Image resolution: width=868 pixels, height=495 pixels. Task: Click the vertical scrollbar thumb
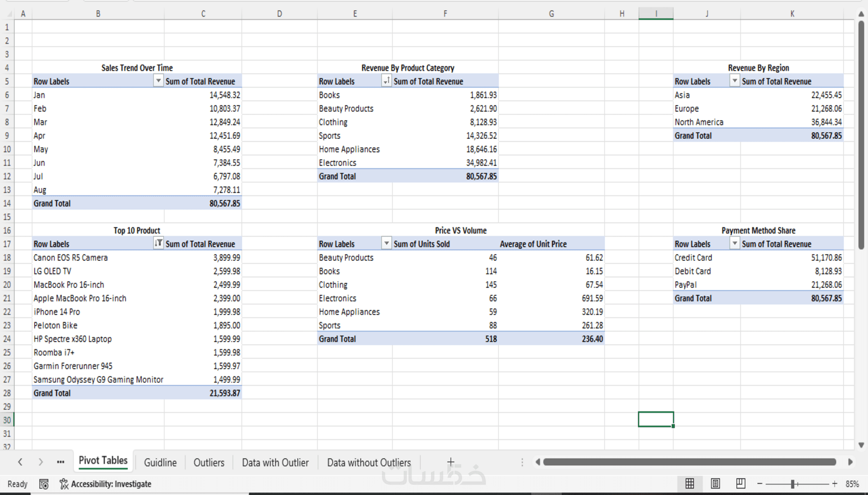tap(861, 135)
